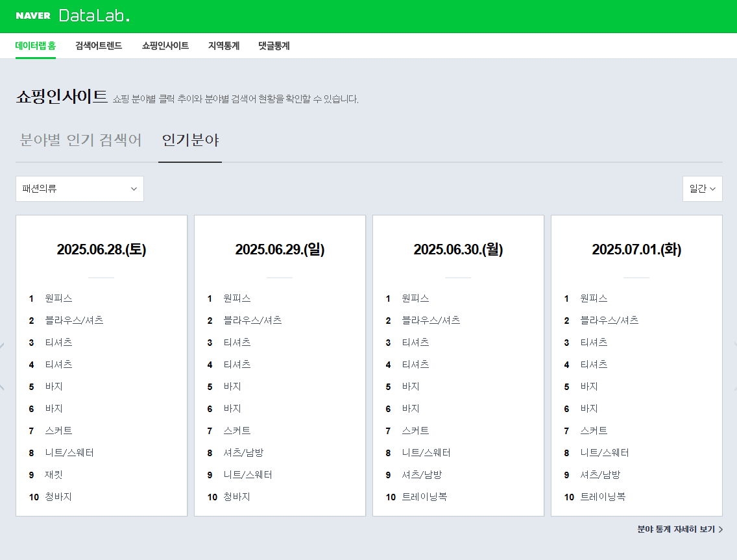Click 원피스 in the 2025.06.29 card
This screenshot has height=560, width=737.
237,298
